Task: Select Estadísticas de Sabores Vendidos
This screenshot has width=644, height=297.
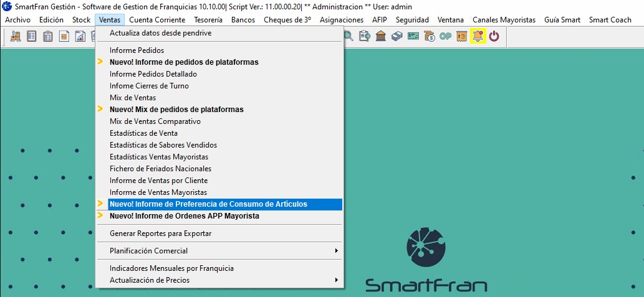Action: pyautogui.click(x=219, y=145)
